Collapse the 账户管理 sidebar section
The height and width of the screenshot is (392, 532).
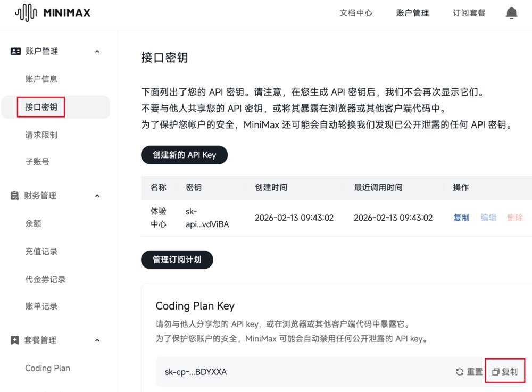click(97, 52)
